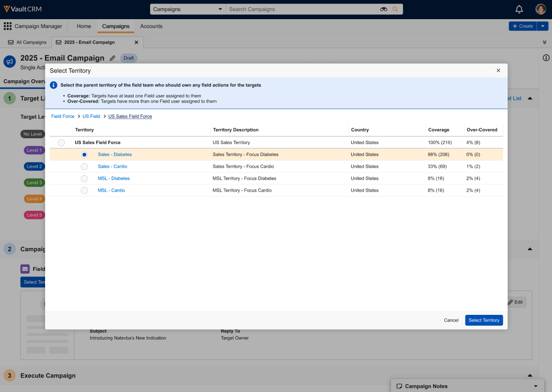Go to the Accounts menu tab
This screenshot has height=392, width=552.
(x=151, y=26)
